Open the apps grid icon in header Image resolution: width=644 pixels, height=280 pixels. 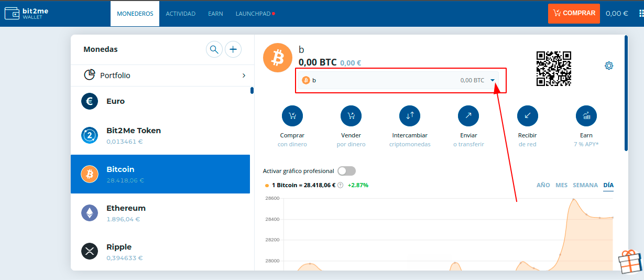(x=641, y=13)
